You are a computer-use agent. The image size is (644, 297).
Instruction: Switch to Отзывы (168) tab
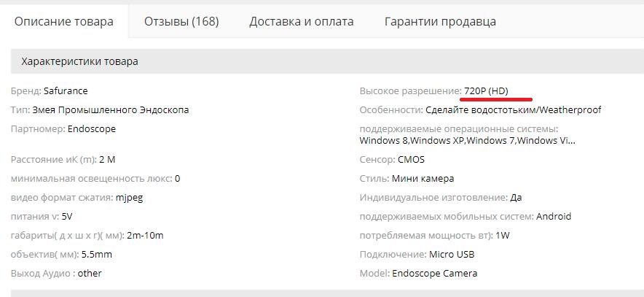coord(181,21)
